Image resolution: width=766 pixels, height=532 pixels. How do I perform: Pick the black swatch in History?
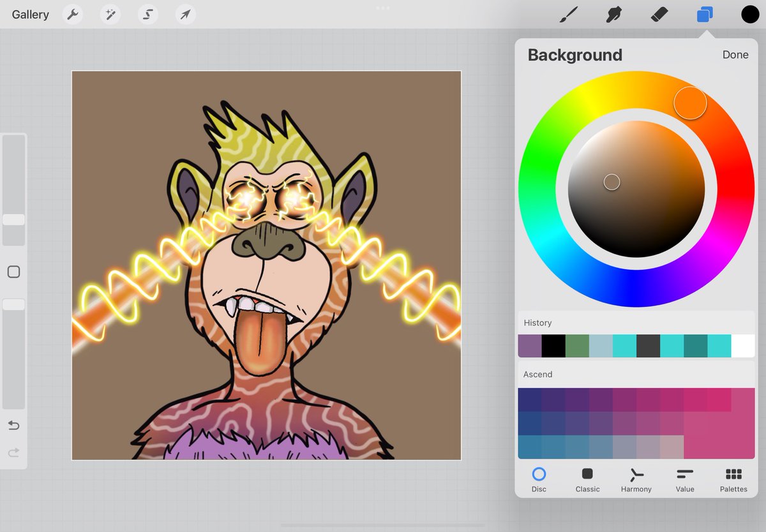[553, 346]
